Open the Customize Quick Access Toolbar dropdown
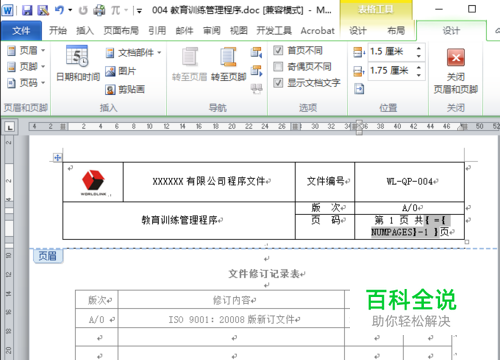The width and height of the screenshot is (500, 360). [139, 11]
